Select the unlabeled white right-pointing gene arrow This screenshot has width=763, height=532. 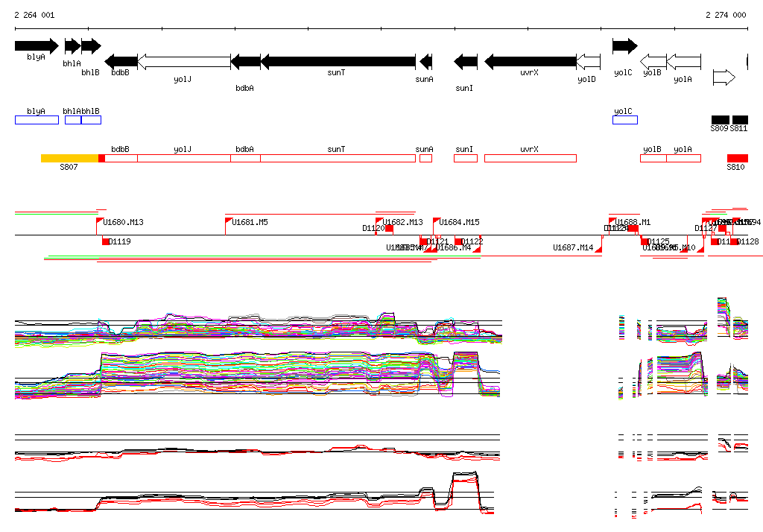[724, 77]
